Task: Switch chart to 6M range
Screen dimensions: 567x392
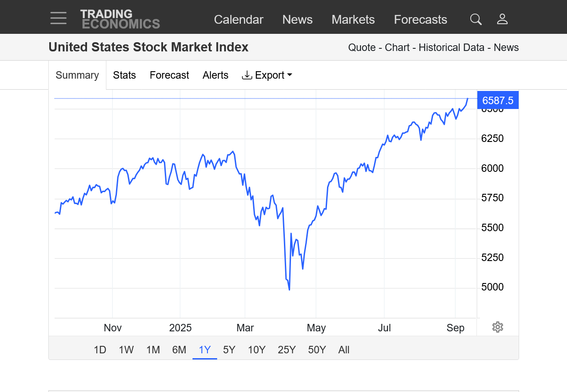Action: pyautogui.click(x=179, y=350)
